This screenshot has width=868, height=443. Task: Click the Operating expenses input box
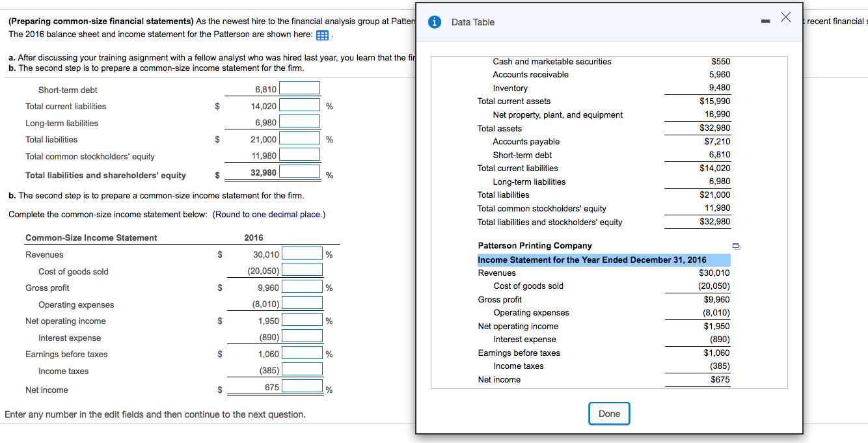pos(301,302)
